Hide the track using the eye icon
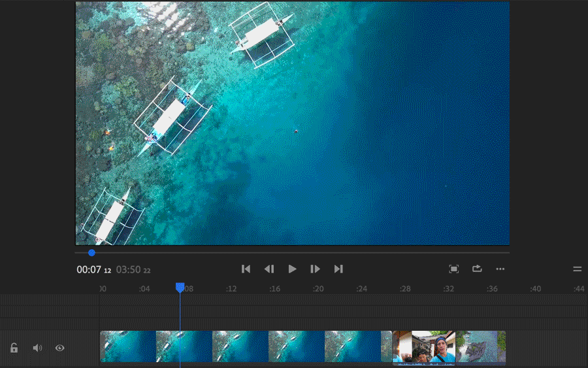 click(59, 348)
